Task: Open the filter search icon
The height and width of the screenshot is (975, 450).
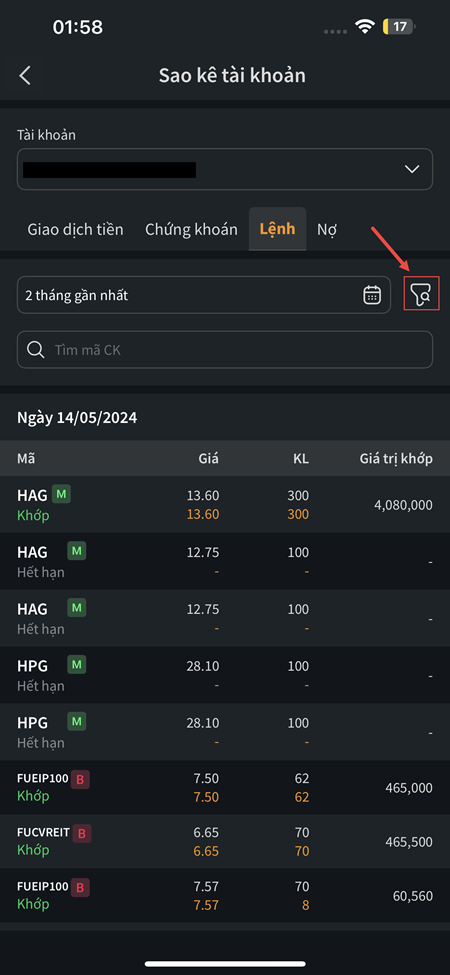Action: coord(422,294)
